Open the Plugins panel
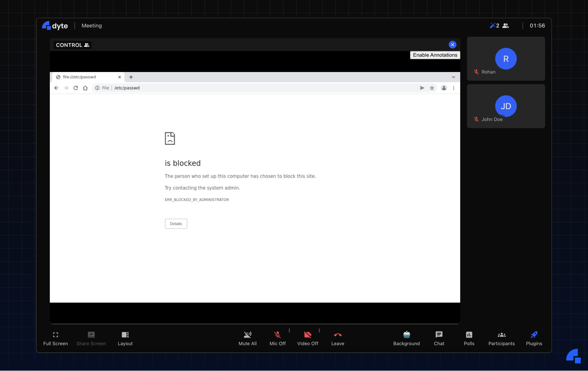 [534, 338]
